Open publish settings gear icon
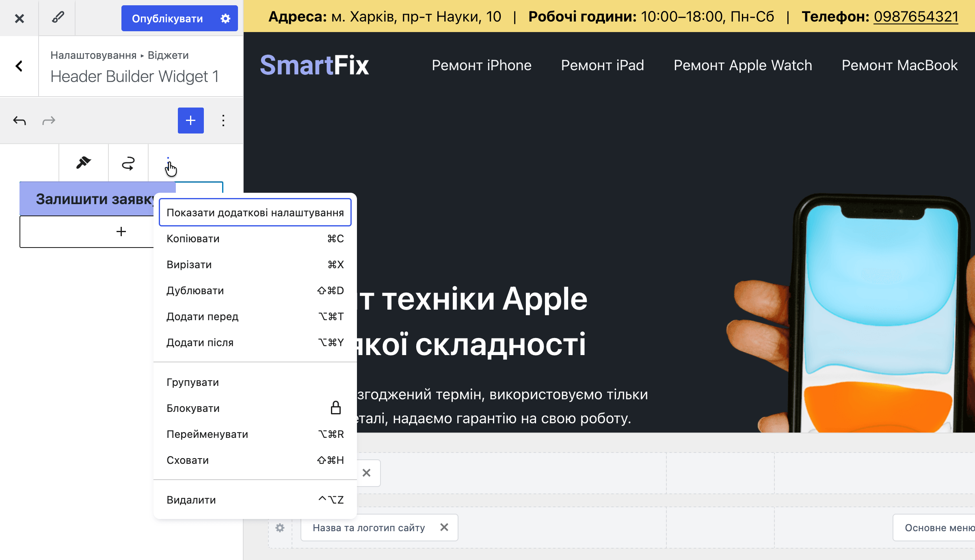Viewport: 975px width, 560px height. (225, 18)
